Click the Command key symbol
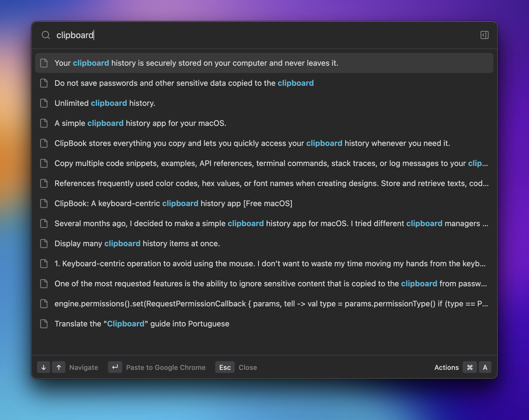 click(x=470, y=367)
